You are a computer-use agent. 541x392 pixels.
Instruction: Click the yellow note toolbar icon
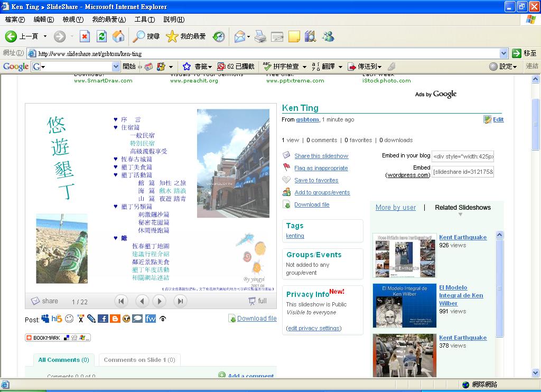(294, 36)
